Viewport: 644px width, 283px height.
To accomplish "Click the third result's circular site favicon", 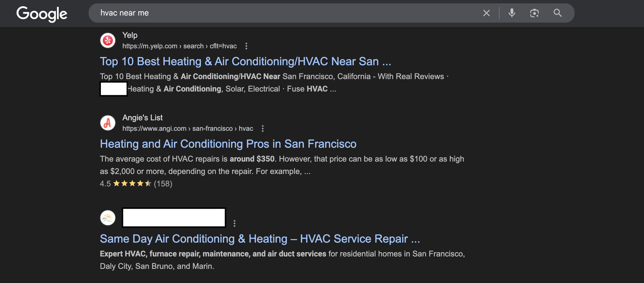I will (108, 218).
